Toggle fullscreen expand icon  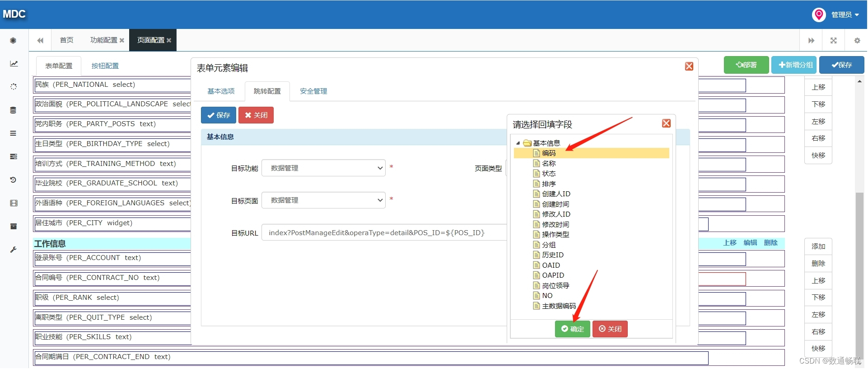click(834, 41)
